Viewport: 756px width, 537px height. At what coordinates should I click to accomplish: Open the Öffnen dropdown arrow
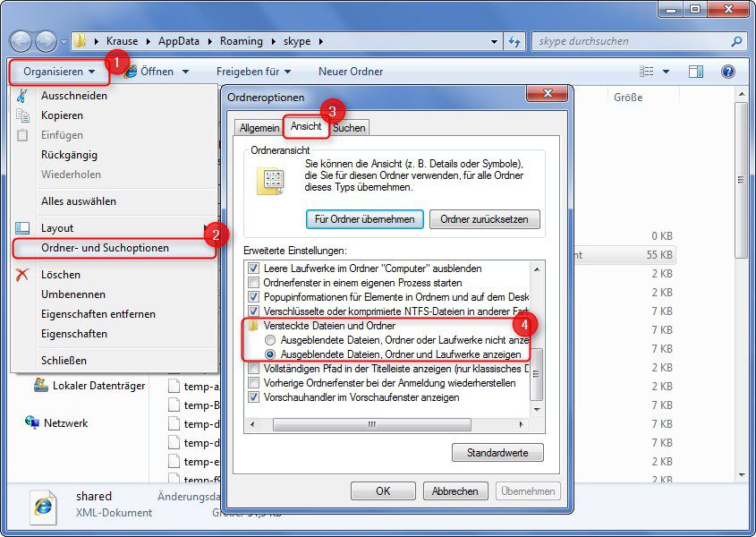click(x=186, y=72)
